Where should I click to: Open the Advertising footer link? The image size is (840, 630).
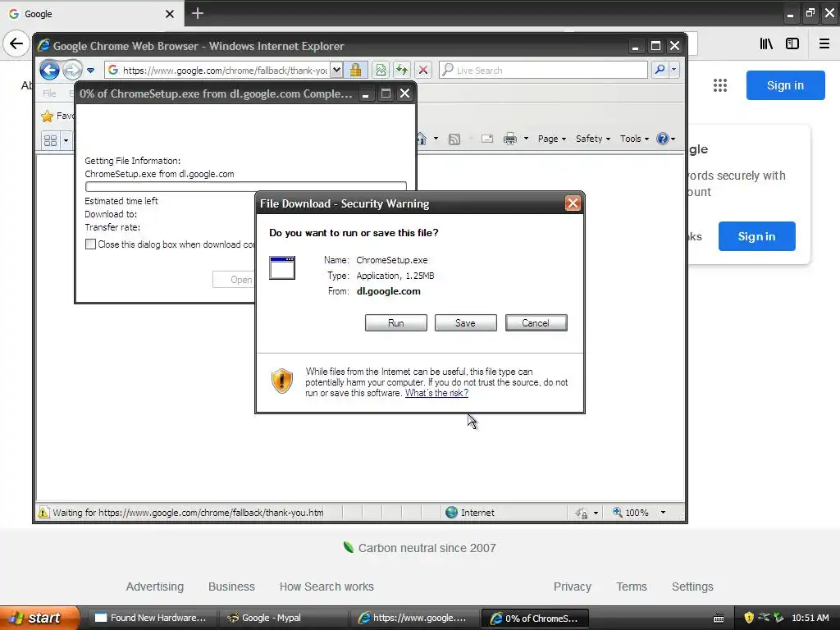(x=155, y=587)
